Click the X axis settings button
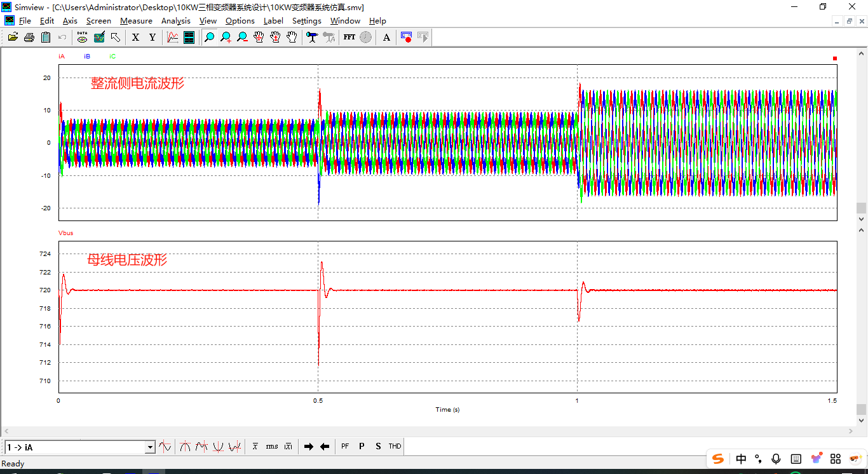 point(135,37)
